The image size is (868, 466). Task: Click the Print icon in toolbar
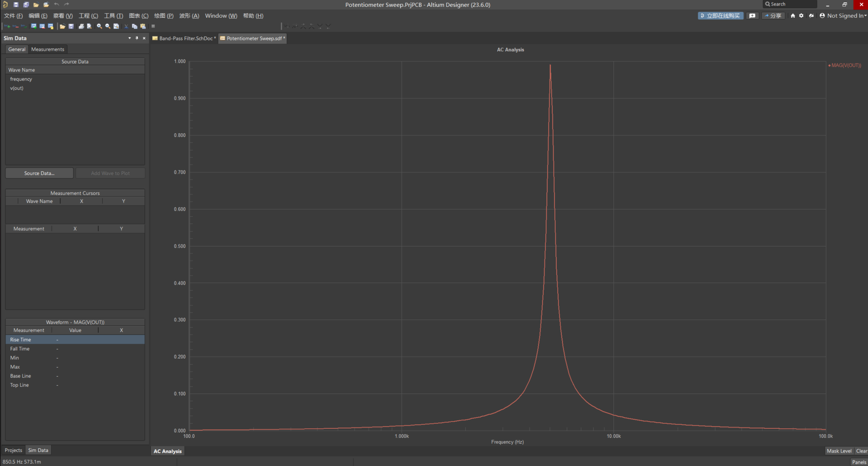tap(81, 26)
